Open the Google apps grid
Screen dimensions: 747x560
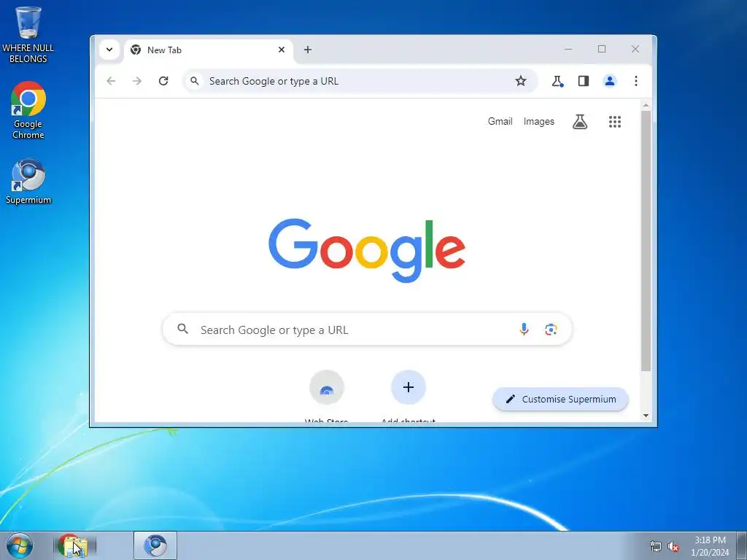tap(615, 122)
